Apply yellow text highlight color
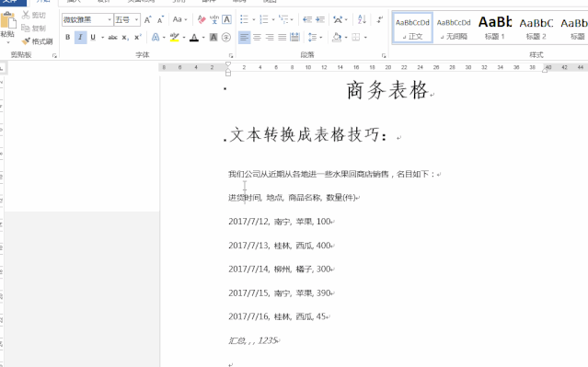This screenshot has width=588, height=367. (x=174, y=37)
